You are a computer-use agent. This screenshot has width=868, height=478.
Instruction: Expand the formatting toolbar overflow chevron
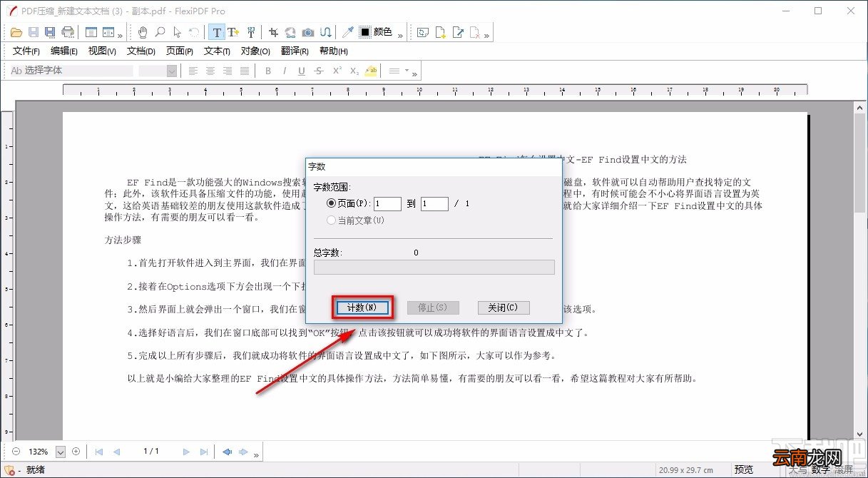414,73
